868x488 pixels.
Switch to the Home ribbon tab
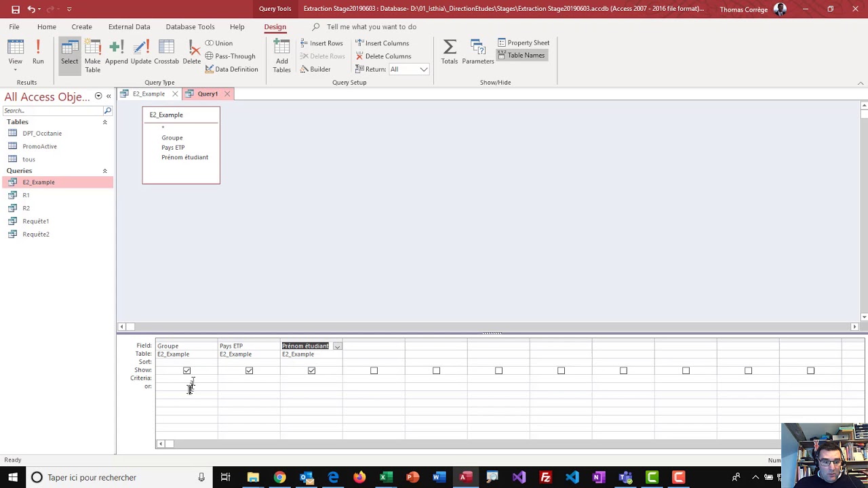point(47,26)
